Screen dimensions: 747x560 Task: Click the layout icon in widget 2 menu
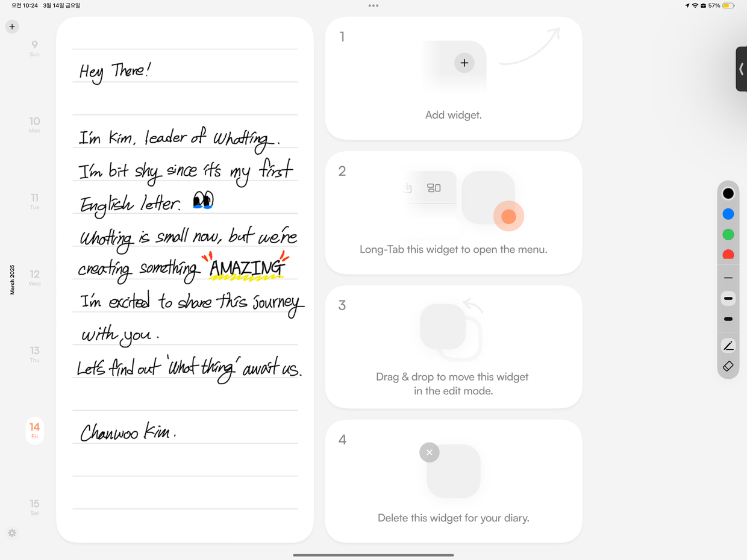click(x=434, y=188)
